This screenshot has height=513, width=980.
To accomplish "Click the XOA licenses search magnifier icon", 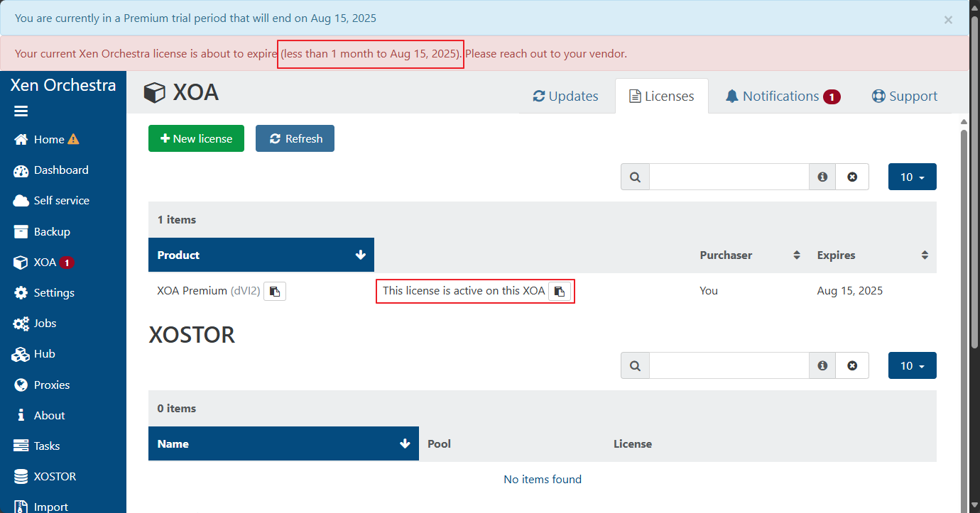I will (635, 177).
